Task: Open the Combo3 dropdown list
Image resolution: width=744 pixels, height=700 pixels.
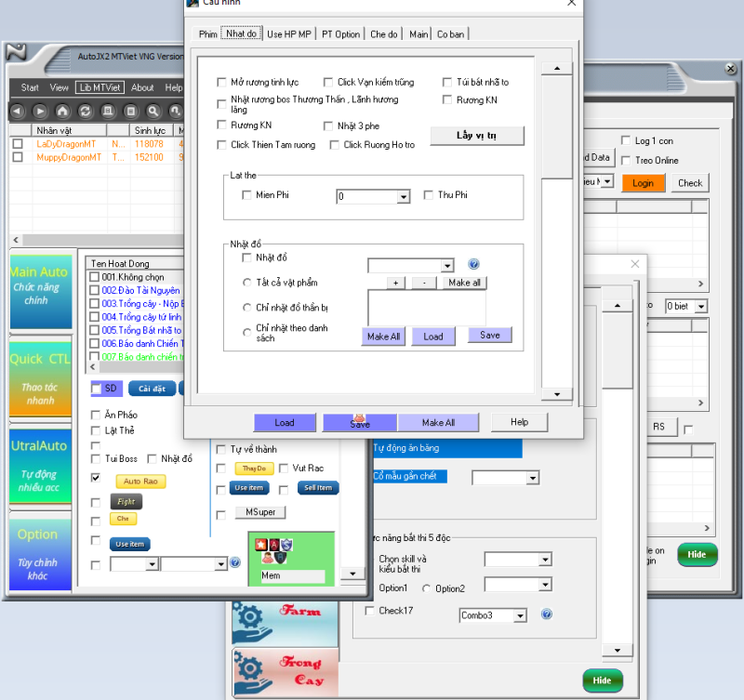Action: [x=520, y=615]
